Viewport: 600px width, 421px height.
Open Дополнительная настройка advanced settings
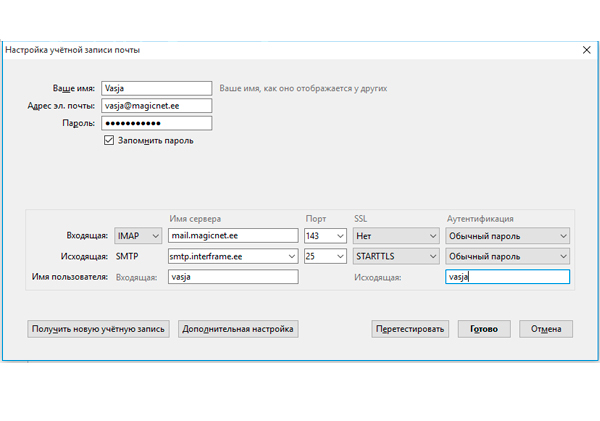coord(238,328)
